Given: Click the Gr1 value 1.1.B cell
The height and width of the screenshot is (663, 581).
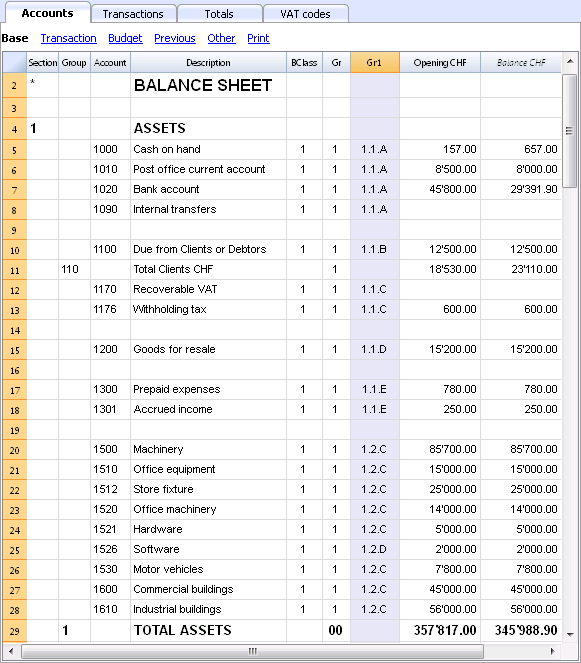Looking at the screenshot, I should (375, 249).
